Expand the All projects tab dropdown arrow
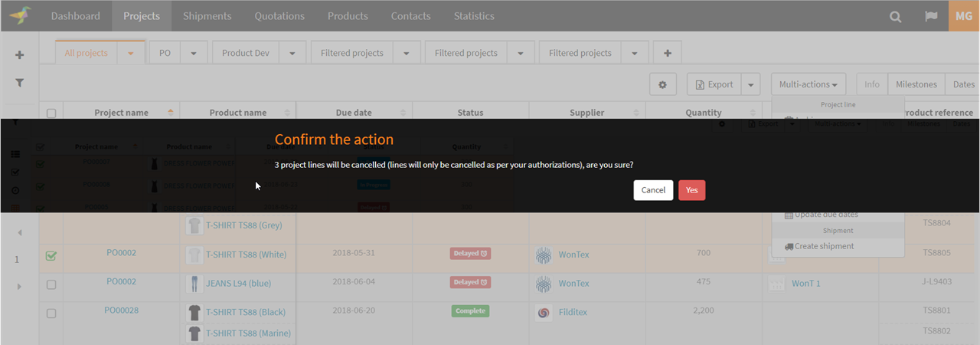The width and height of the screenshot is (980, 345). pos(131,54)
